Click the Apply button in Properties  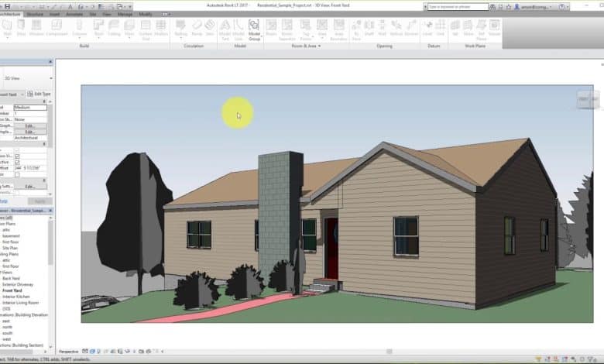pos(39,201)
